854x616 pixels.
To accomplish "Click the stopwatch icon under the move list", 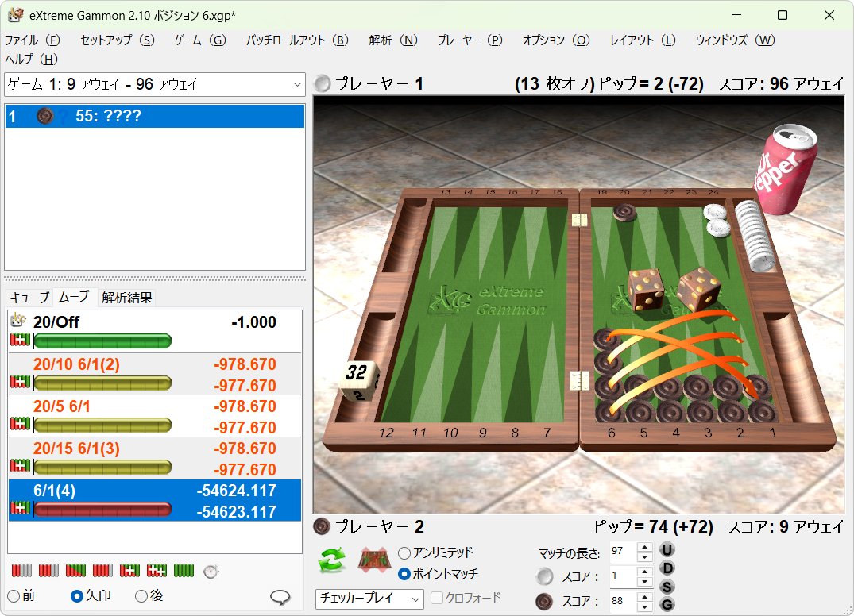I will [x=211, y=572].
